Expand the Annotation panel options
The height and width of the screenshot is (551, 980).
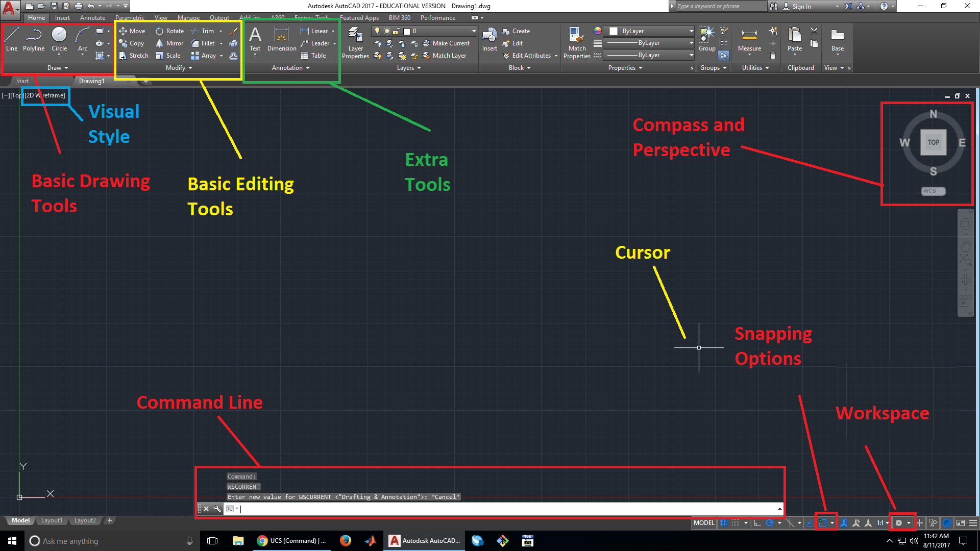[290, 67]
